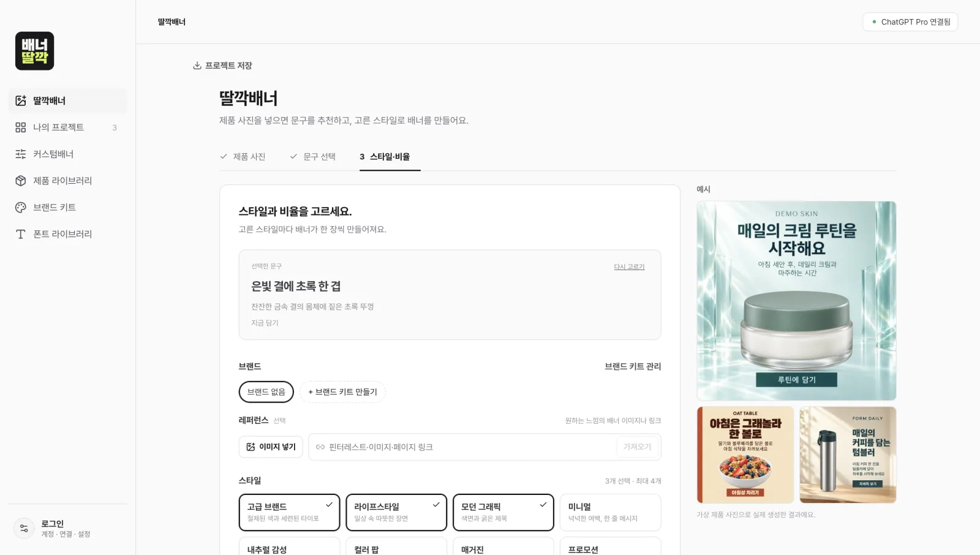Open 폰트 라이브러리 sidebar item

[67, 234]
